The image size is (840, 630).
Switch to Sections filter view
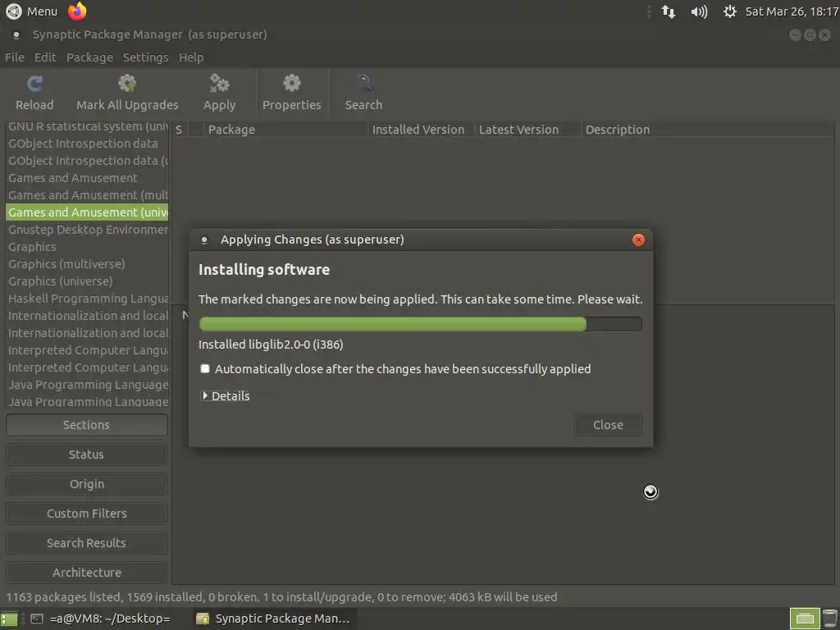(x=87, y=425)
